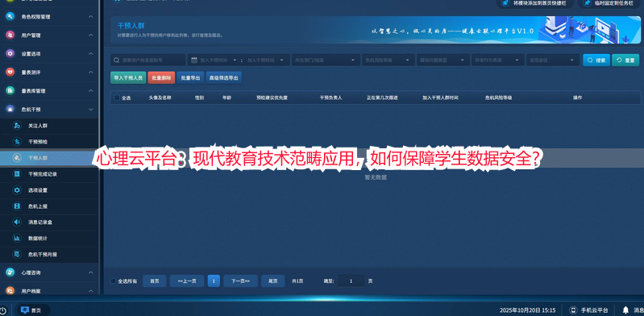The height and width of the screenshot is (316, 644).
Task: Open the 所在部门/班级 dropdown
Action: pyautogui.click(x=326, y=60)
